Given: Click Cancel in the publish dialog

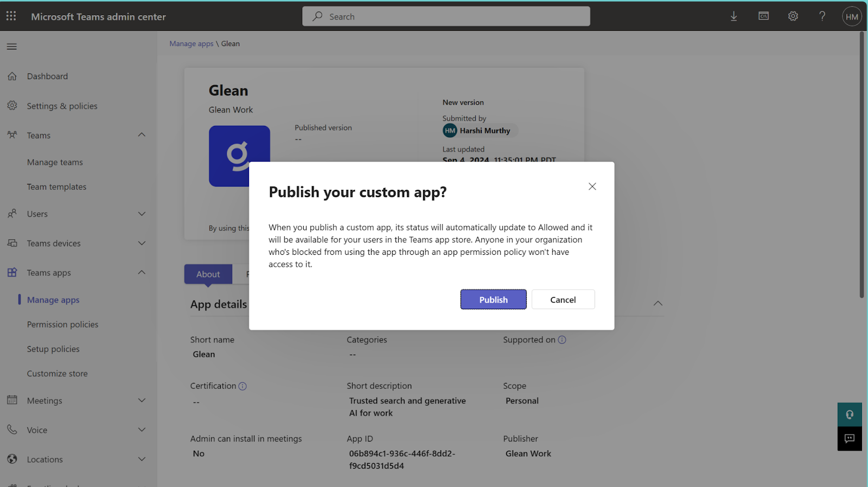Looking at the screenshot, I should click(563, 299).
